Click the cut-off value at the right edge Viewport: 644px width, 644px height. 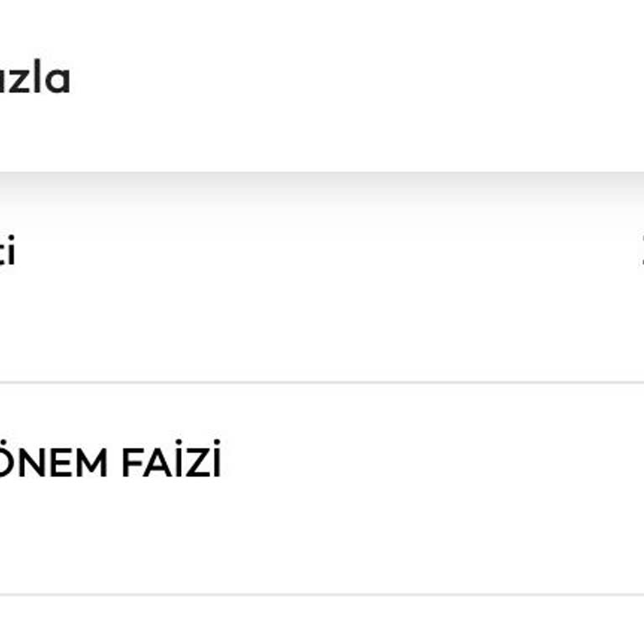(641, 252)
